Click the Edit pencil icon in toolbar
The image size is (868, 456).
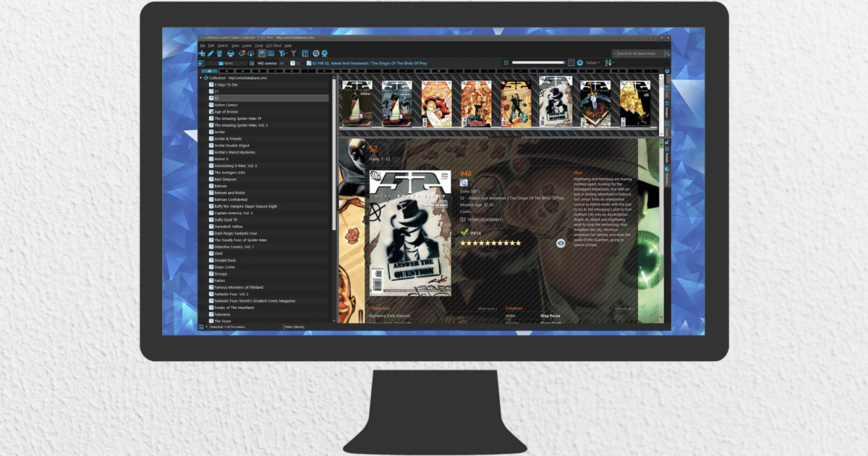[210, 54]
